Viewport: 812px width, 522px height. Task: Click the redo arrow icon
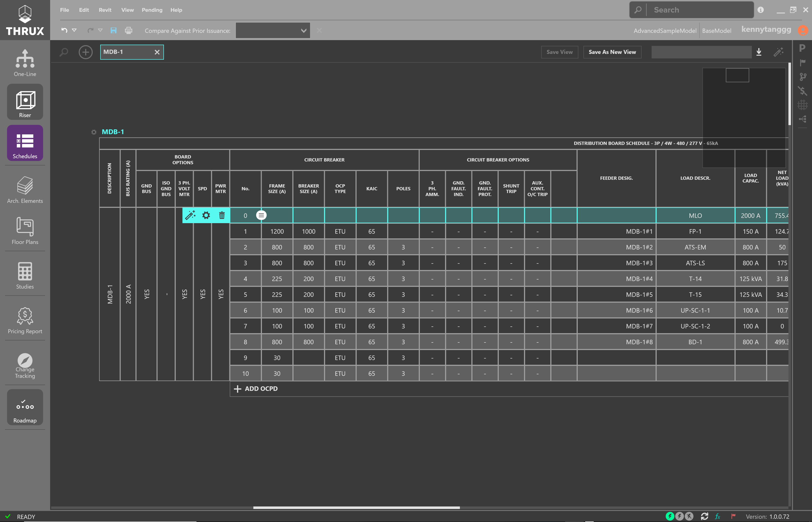90,30
